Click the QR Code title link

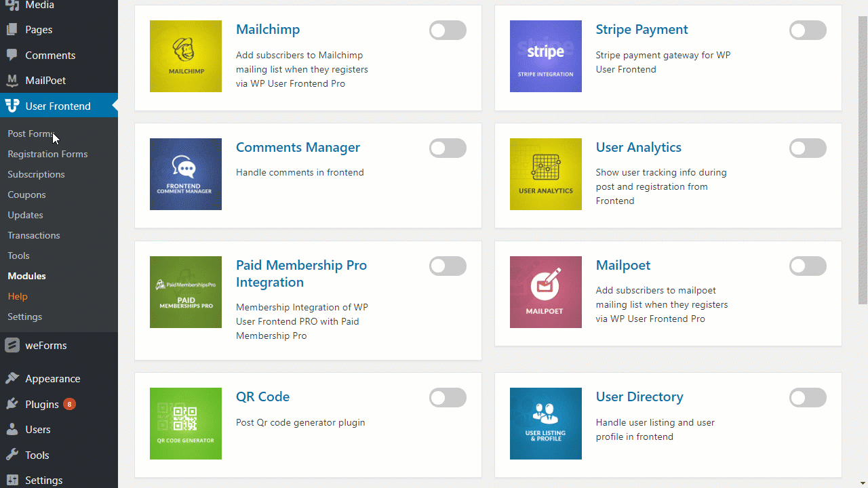[x=262, y=397]
